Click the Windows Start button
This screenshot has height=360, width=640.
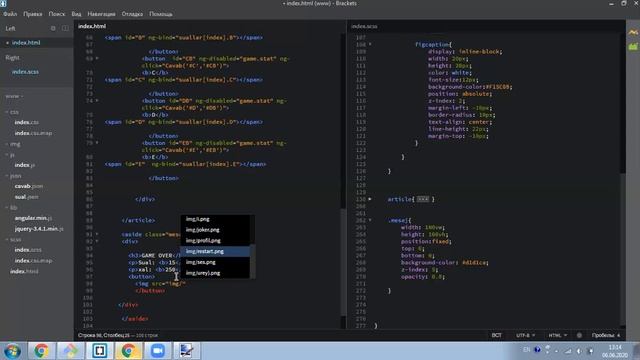pyautogui.click(x=12, y=351)
